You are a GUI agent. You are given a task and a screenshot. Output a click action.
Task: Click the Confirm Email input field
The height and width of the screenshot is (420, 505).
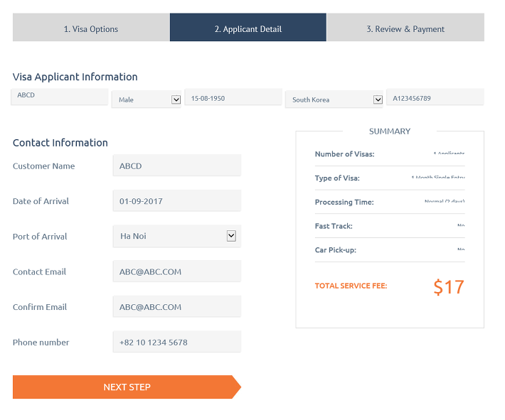[177, 306]
